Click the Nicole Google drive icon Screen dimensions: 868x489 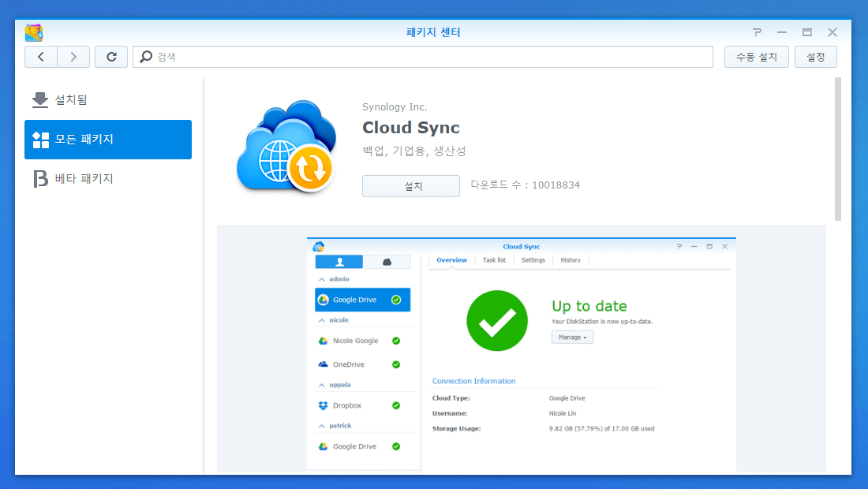[x=324, y=341]
